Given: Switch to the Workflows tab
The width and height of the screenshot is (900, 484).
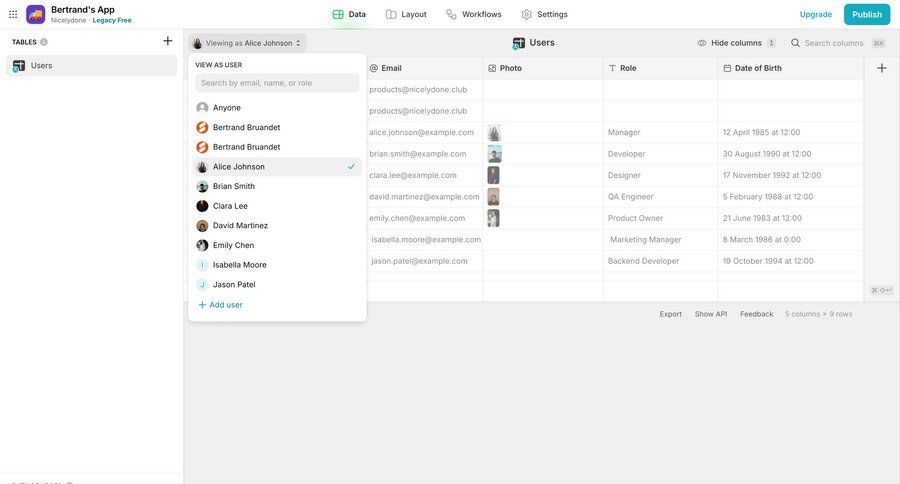Looking at the screenshot, I should pos(474,14).
